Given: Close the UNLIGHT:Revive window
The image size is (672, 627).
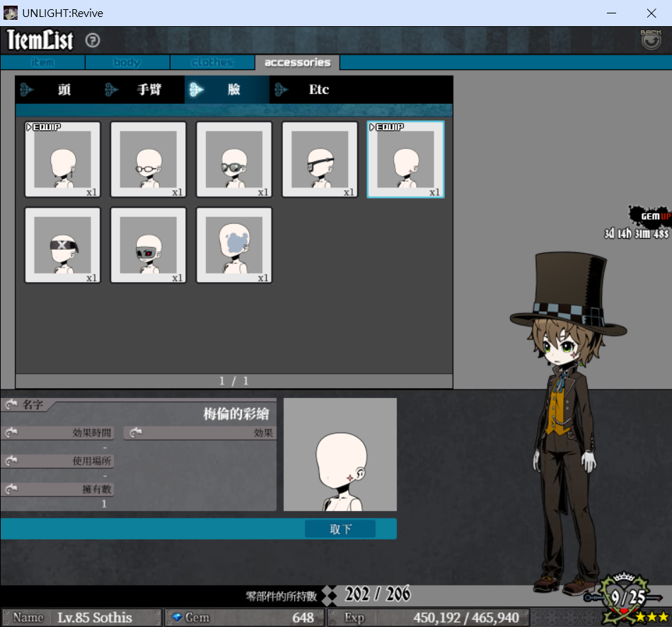Looking at the screenshot, I should (651, 13).
